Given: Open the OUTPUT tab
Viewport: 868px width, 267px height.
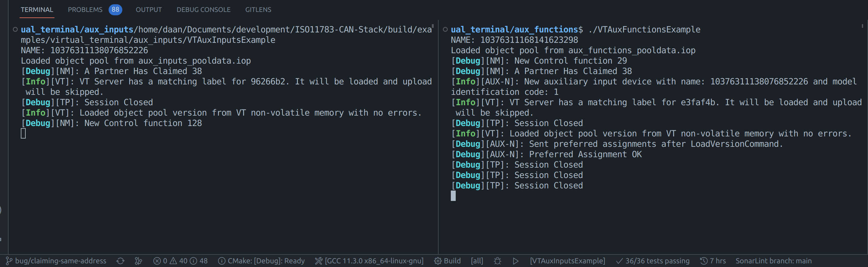Looking at the screenshot, I should (x=149, y=9).
